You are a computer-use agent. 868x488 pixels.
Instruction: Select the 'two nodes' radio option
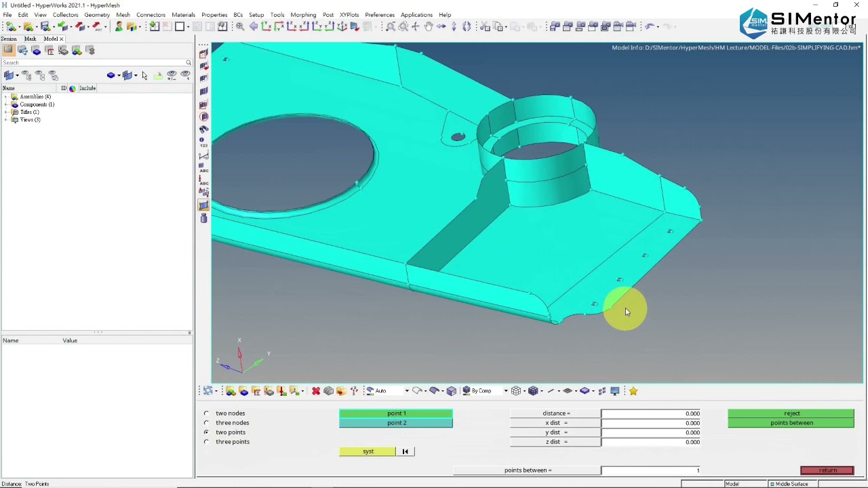click(x=207, y=413)
